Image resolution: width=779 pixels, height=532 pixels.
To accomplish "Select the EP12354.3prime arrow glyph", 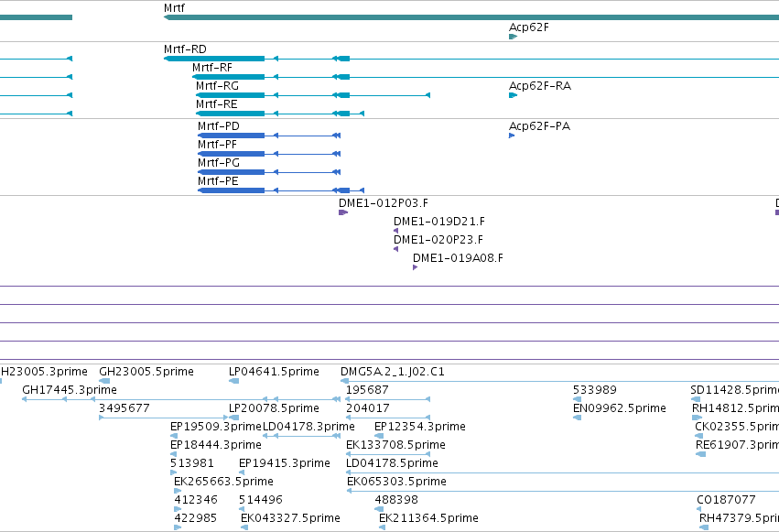I will coord(379,436).
